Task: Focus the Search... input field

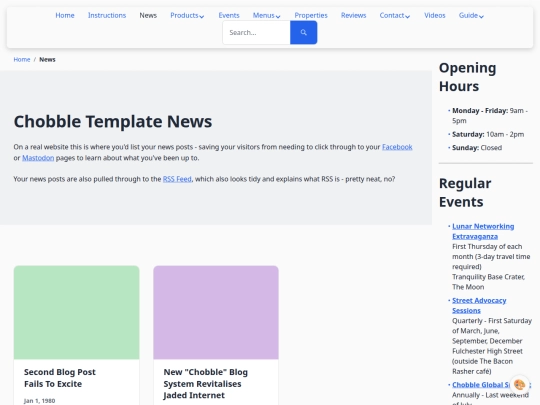Action: (x=257, y=32)
